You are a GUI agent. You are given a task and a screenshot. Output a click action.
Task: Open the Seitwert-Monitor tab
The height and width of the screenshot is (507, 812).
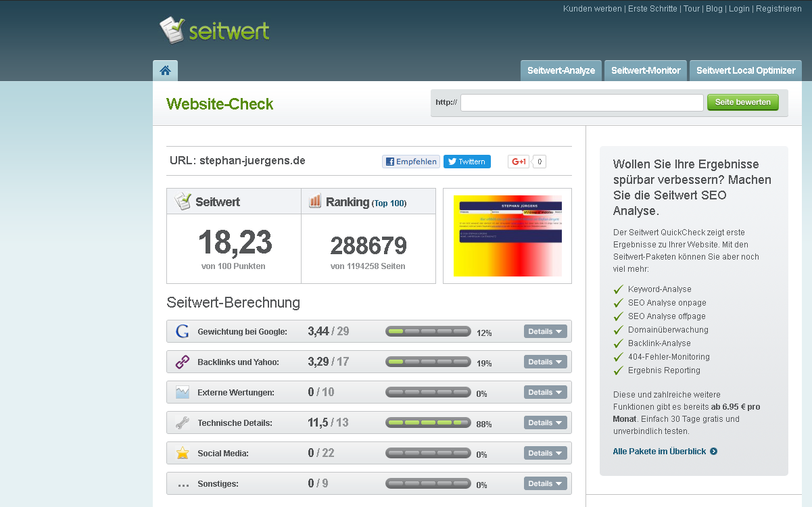646,70
